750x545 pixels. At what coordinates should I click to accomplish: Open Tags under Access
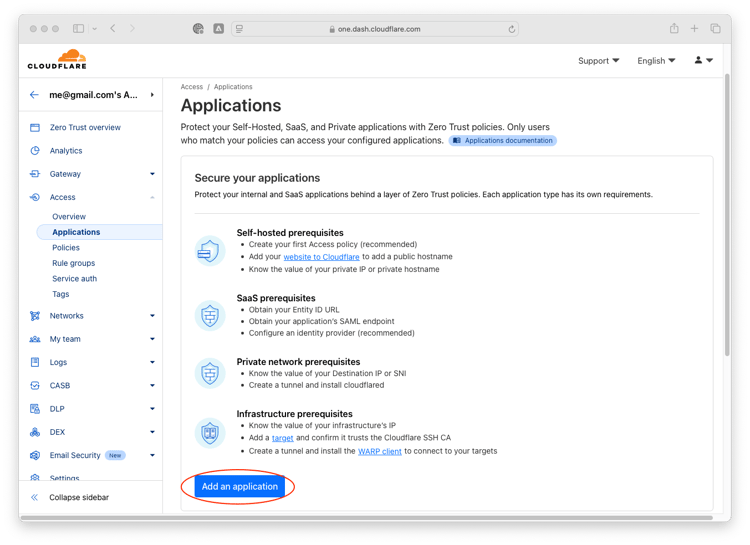click(x=61, y=294)
